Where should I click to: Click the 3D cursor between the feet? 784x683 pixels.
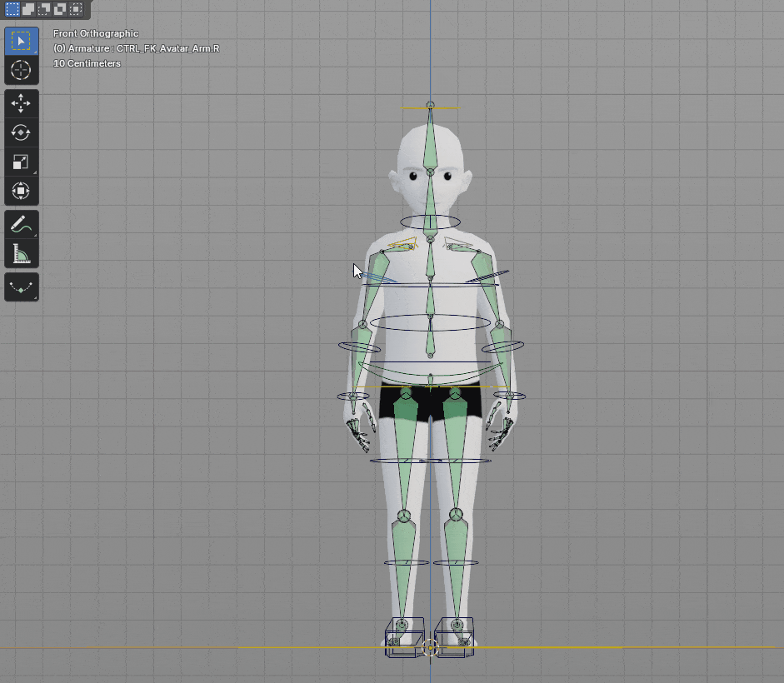click(430, 647)
